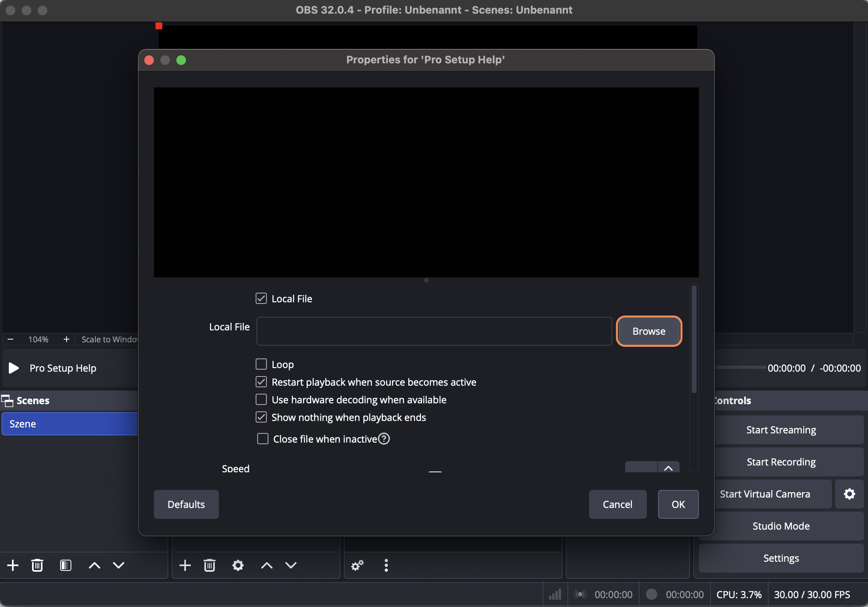Cancel the Properties dialog

tap(618, 504)
